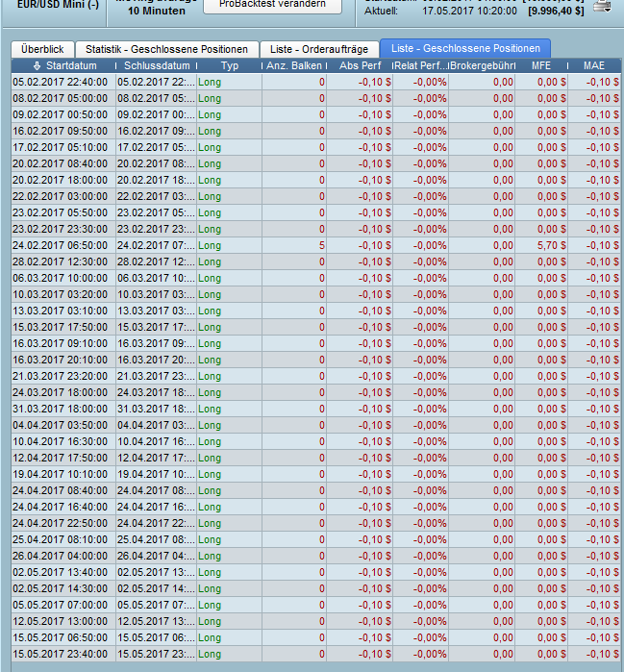
Task: Select start date 25.04.2017 08:10:00
Action: [60, 539]
